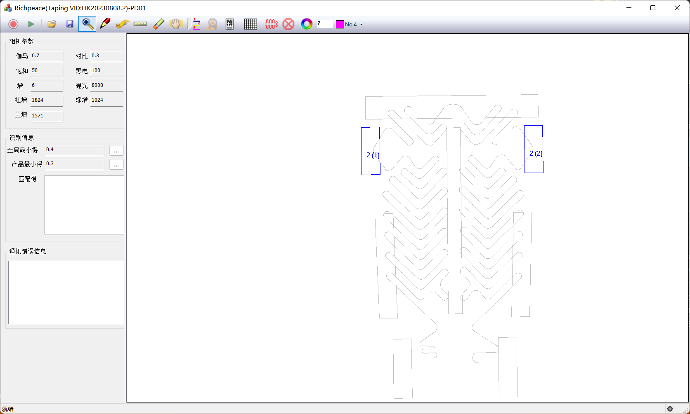Activate the hand pan tool
The image size is (690, 414).
tap(176, 23)
